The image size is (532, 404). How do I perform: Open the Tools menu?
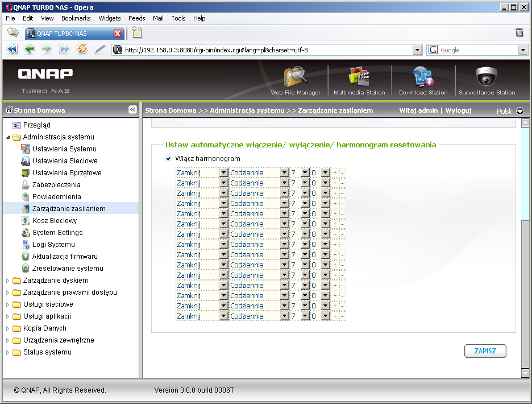coord(178,18)
